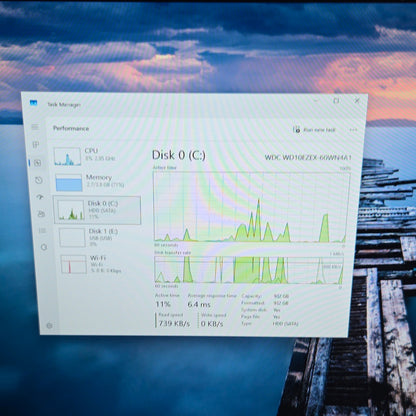Open the Details page icon
Image resolution: width=416 pixels, height=416 pixels.
point(42,231)
